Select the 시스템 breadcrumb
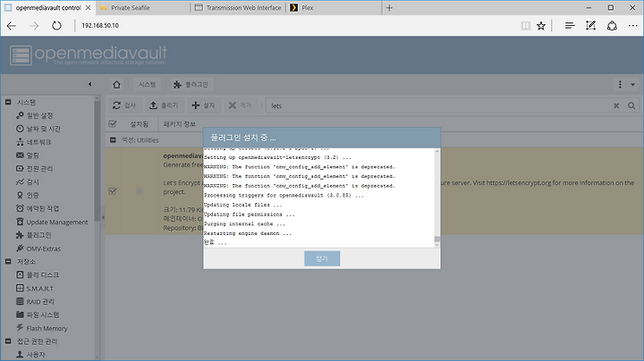 pyautogui.click(x=147, y=85)
